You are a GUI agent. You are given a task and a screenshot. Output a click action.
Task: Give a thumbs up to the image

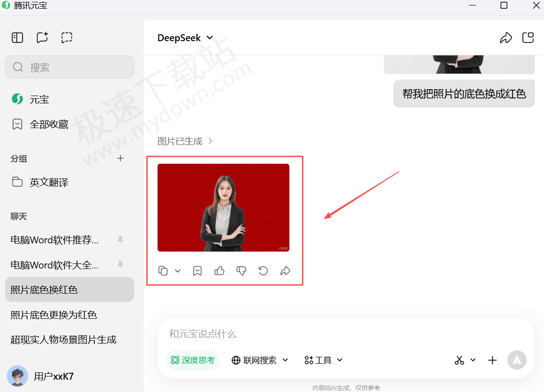pos(219,271)
